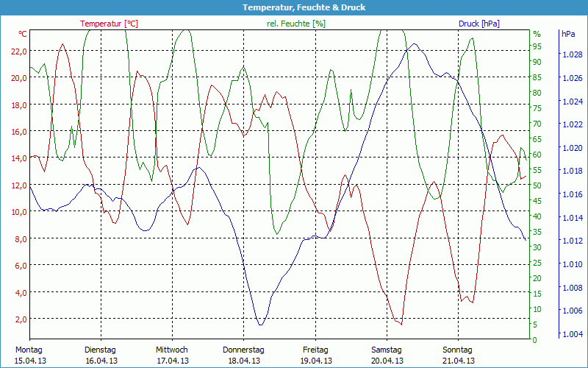Viewport: 588px width, 368px height.
Task: Click temperature axis value 22,0
Action: click(19, 52)
